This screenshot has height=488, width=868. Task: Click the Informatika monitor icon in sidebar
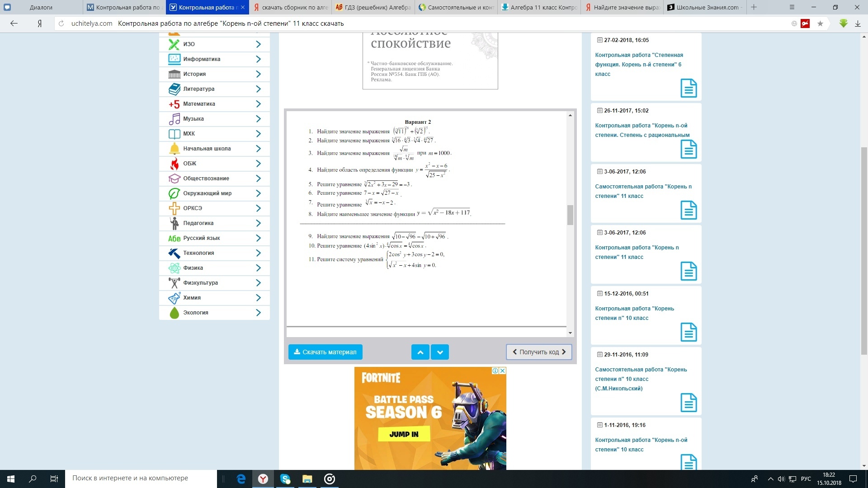pyautogui.click(x=174, y=59)
